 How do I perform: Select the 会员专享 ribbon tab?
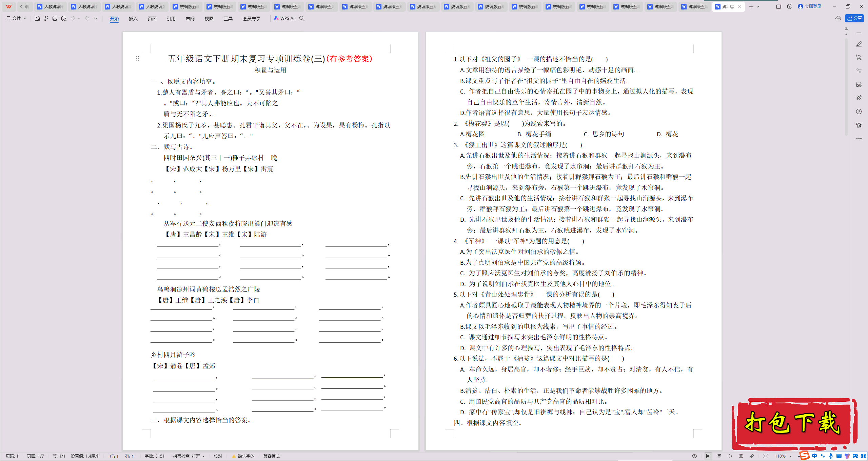252,19
